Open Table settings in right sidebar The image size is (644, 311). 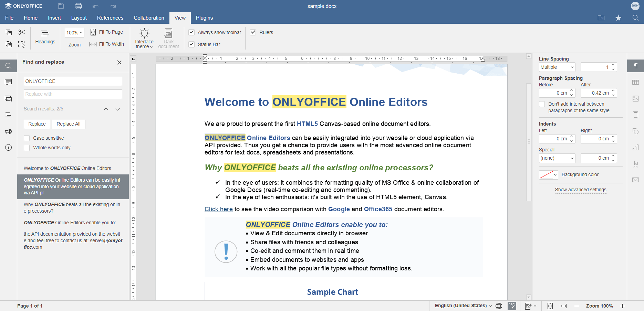[636, 82]
